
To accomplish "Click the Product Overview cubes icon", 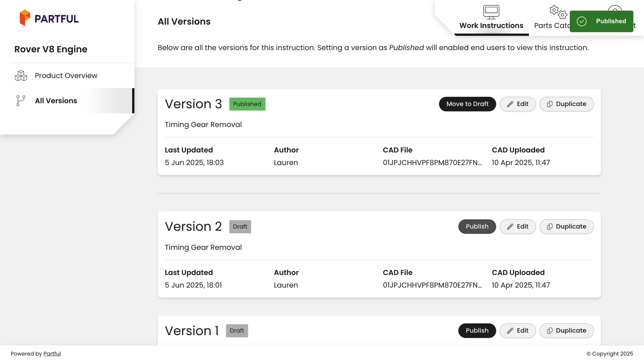I will (21, 76).
